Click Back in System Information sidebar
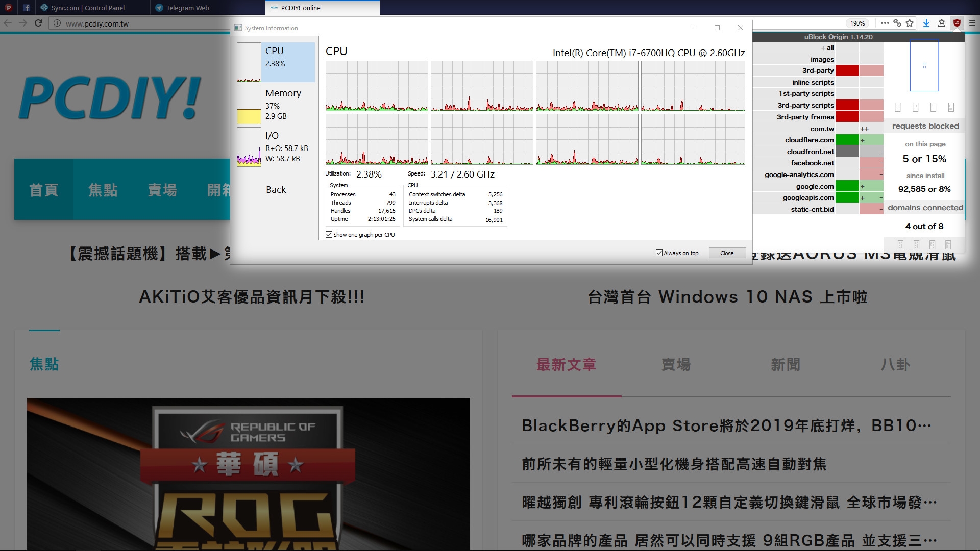The height and width of the screenshot is (551, 980). [x=276, y=189]
